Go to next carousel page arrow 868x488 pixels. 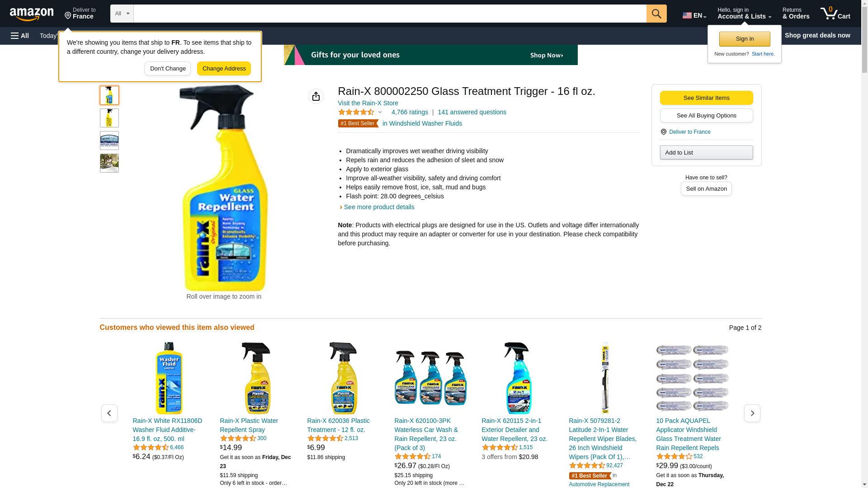(752, 413)
